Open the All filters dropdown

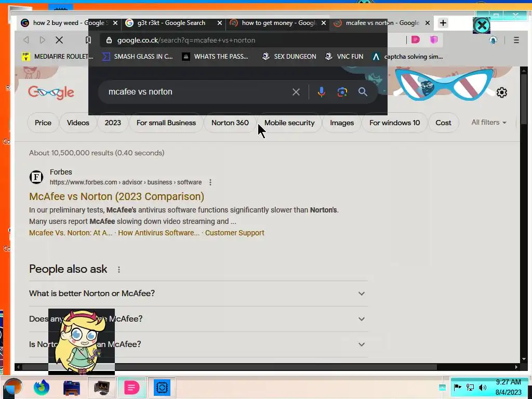coord(488,123)
